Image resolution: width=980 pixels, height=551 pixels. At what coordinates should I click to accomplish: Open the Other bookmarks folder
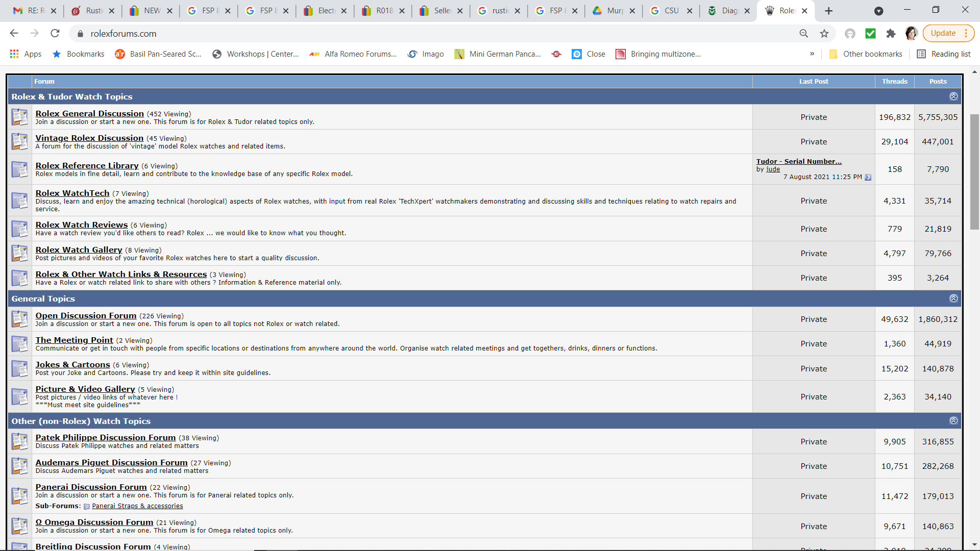coord(866,54)
